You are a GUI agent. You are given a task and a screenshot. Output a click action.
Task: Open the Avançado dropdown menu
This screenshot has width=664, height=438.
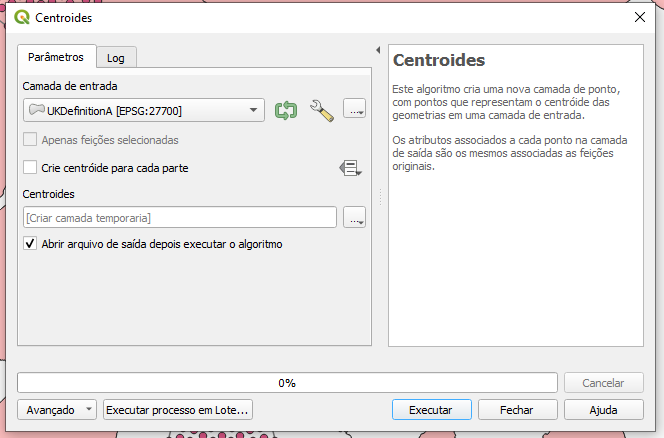tap(57, 409)
